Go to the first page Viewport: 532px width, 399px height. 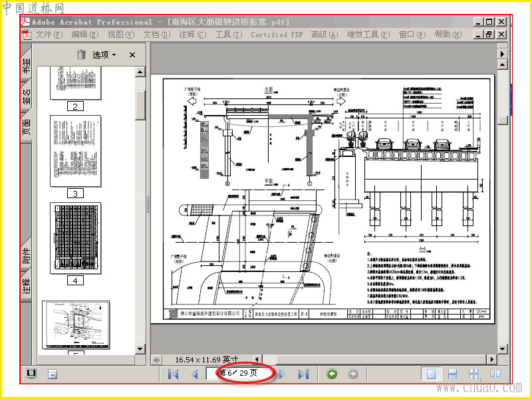[173, 374]
